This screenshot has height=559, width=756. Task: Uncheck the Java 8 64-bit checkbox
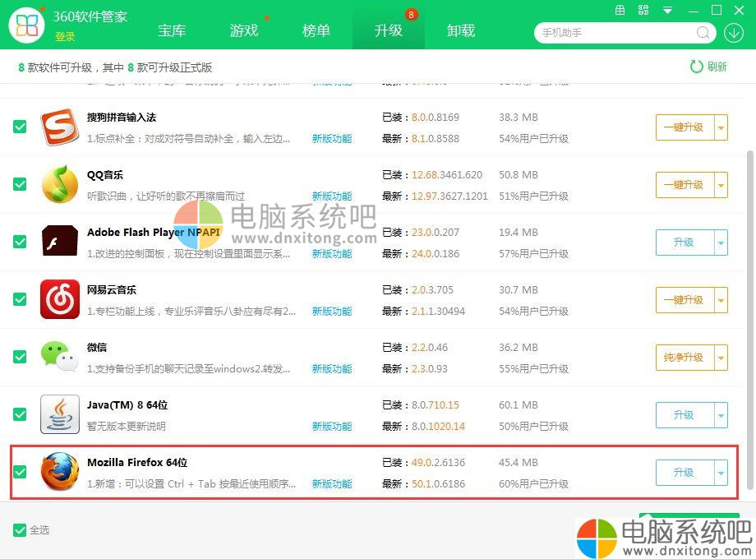(x=20, y=414)
